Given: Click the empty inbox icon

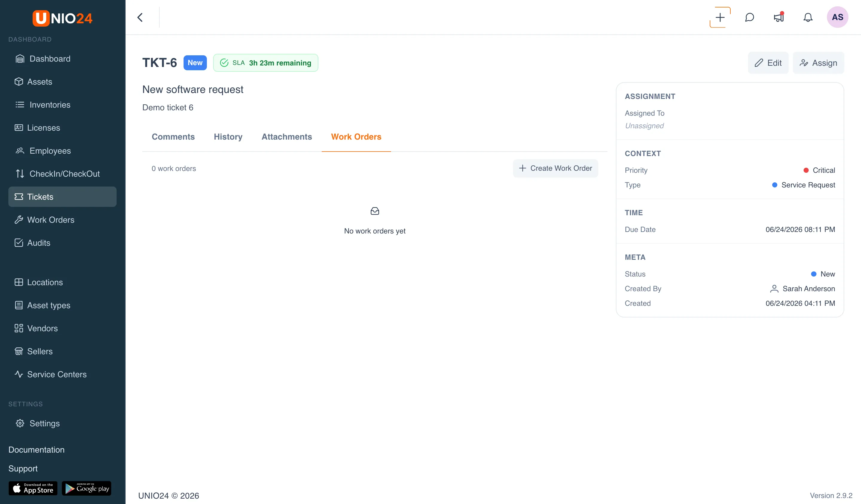Looking at the screenshot, I should 375,211.
